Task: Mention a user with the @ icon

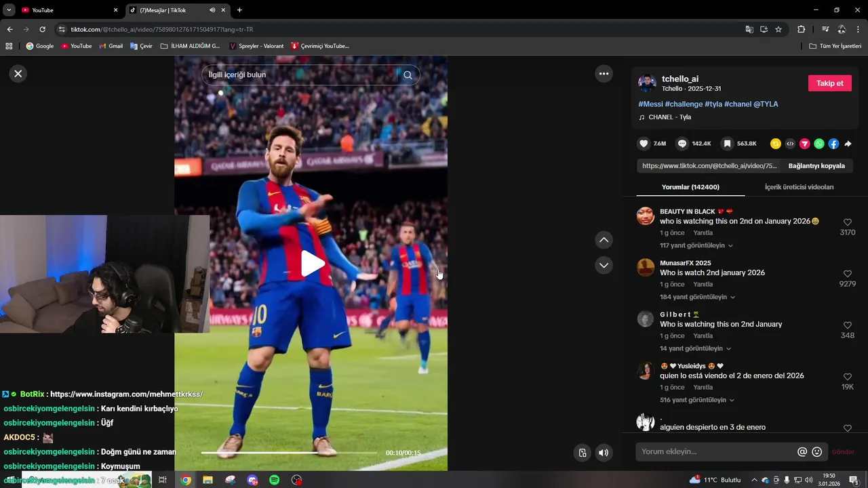Action: coord(802,451)
